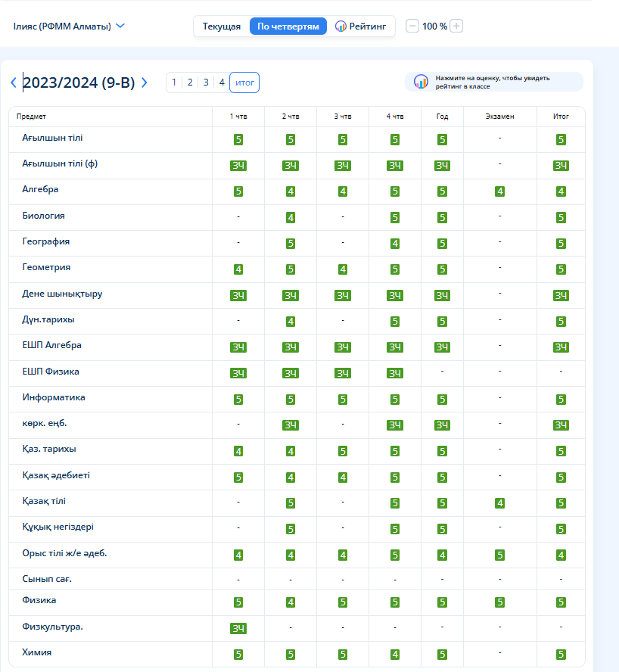This screenshot has height=672, width=619.
Task: Click Қазақ тілі exam grade
Action: click(x=499, y=503)
